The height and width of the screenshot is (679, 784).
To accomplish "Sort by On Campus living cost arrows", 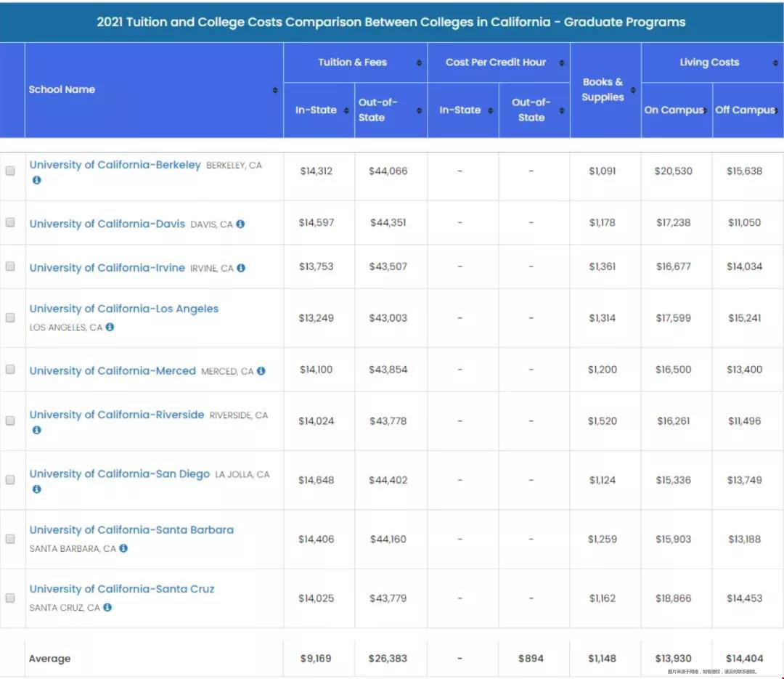I will [705, 110].
